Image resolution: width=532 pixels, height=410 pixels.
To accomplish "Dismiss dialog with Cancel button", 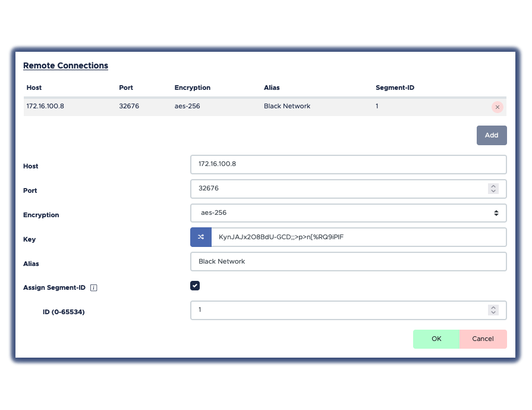I will click(x=483, y=339).
